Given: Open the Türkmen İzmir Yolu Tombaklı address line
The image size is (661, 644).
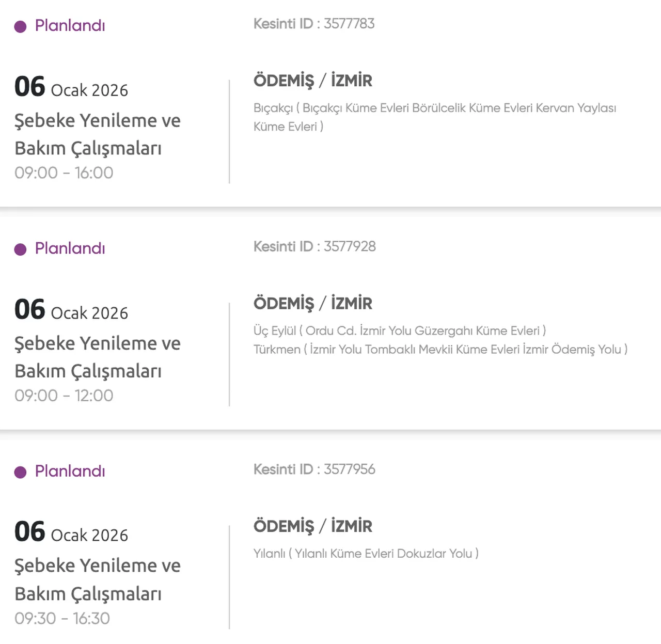Looking at the screenshot, I should tap(440, 349).
